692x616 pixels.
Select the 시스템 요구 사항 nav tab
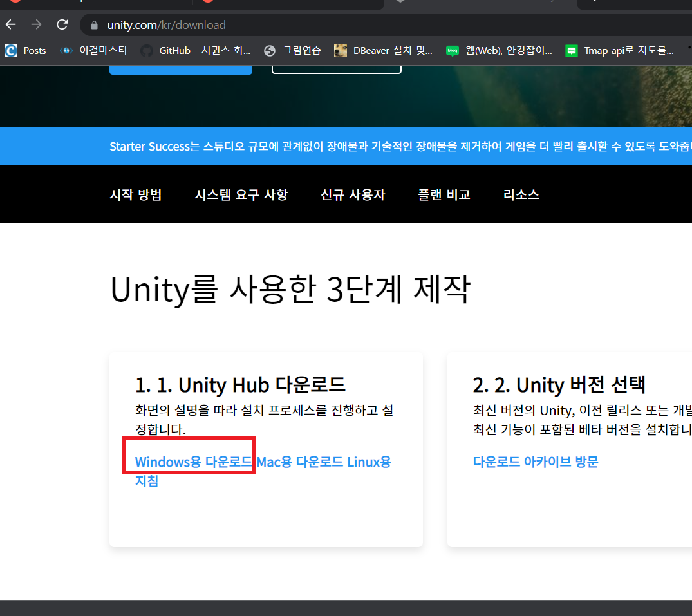click(x=241, y=194)
